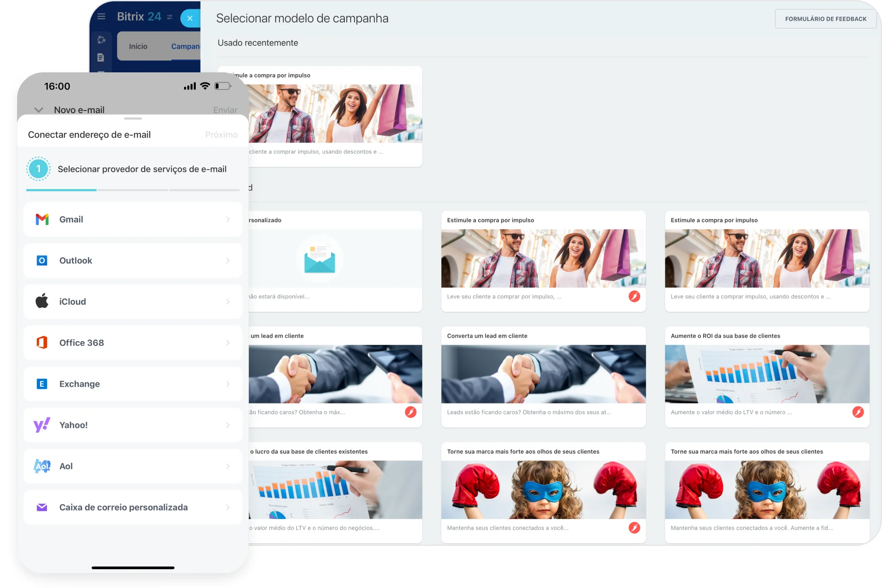Click the Gmail provider icon
882x588 pixels.
(42, 219)
